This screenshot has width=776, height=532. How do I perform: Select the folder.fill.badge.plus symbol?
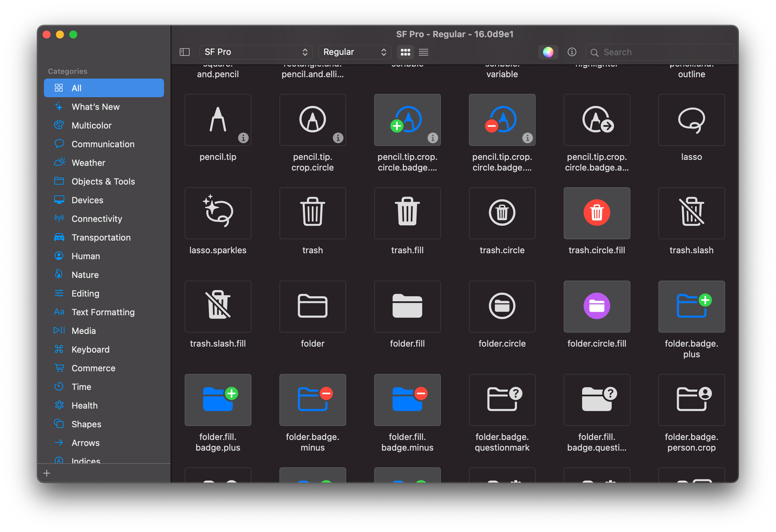[x=218, y=400]
